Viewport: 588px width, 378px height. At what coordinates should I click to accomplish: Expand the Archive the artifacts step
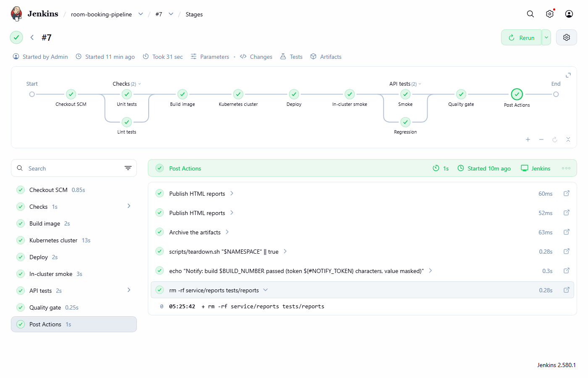(227, 232)
